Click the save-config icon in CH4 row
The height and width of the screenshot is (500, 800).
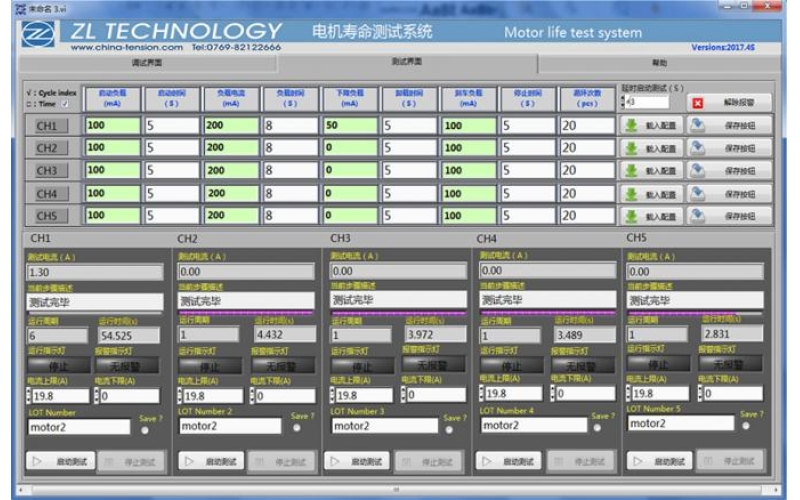click(x=697, y=193)
